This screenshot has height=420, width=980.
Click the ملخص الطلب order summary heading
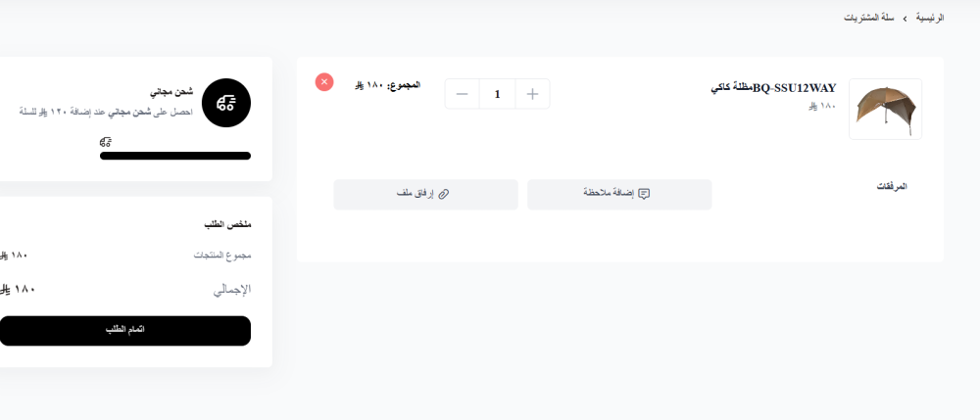pos(227,224)
